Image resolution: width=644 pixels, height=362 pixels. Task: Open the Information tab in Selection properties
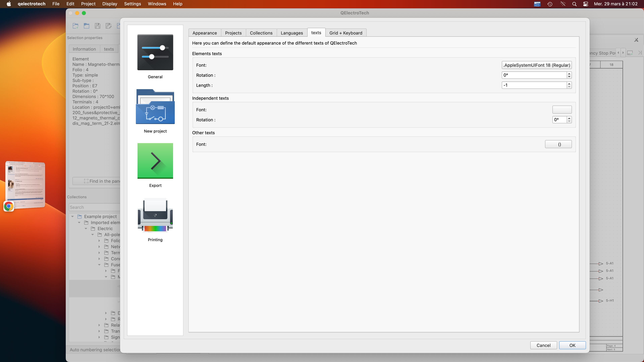tap(84, 49)
